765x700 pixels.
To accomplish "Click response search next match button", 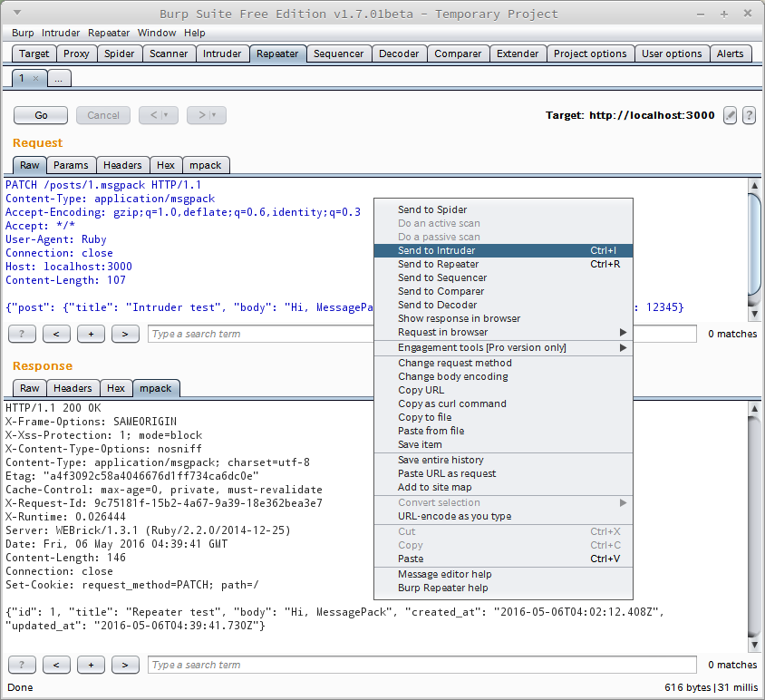I will [125, 665].
